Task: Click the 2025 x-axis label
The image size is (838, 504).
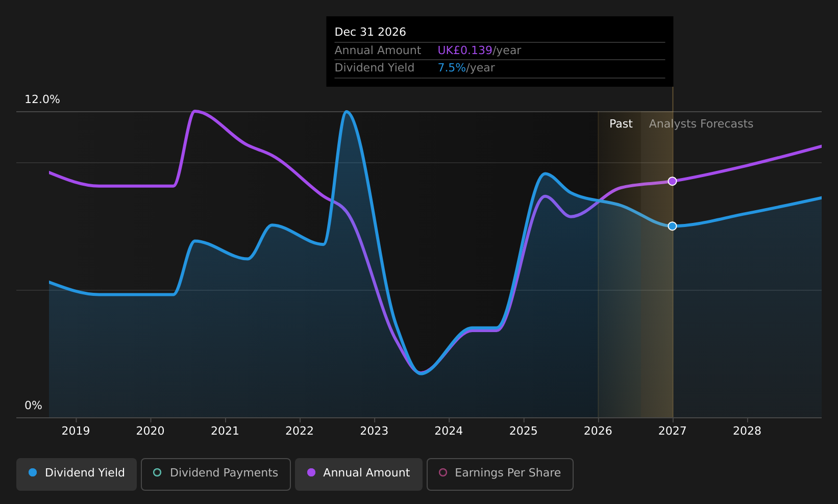Action: tap(523, 431)
